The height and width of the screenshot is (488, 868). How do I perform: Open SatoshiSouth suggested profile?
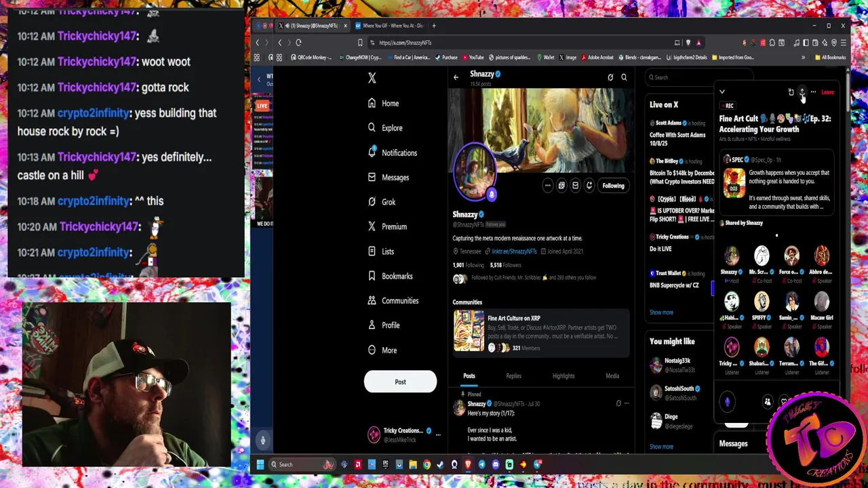tap(680, 392)
